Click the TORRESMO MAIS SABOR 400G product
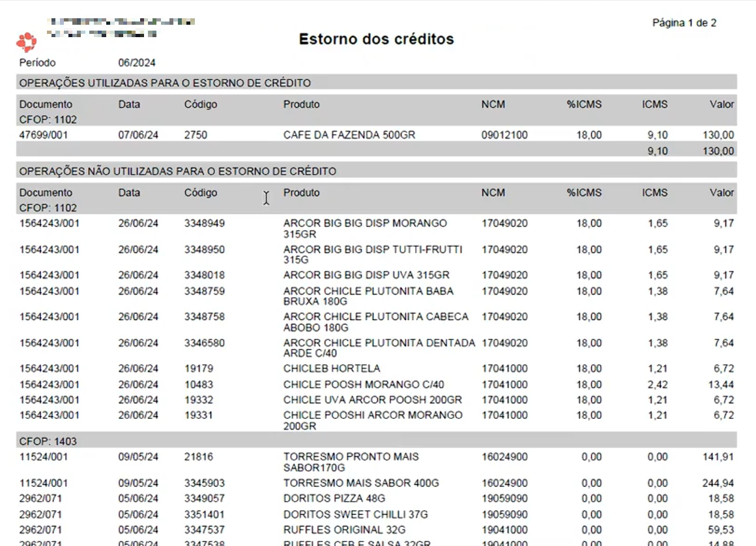Viewport: 756px width, 546px height. click(361, 483)
